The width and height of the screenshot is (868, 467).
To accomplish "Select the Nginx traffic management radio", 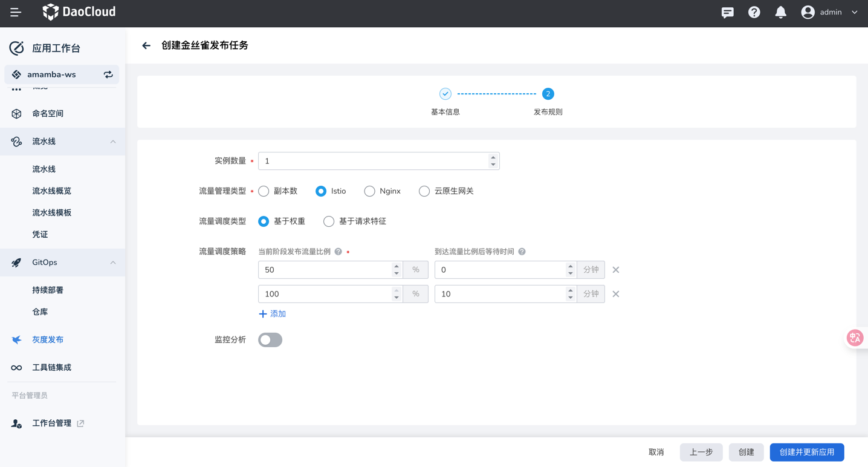I will pyautogui.click(x=369, y=191).
